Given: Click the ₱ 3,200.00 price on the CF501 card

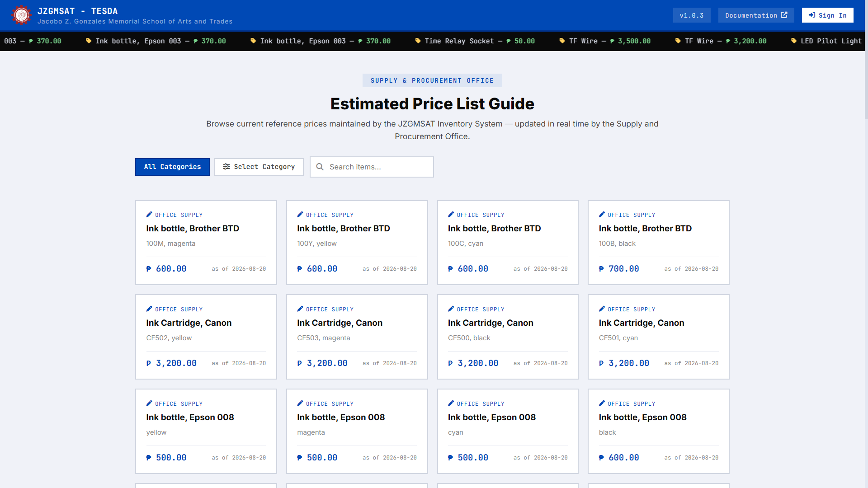Looking at the screenshot, I should pyautogui.click(x=624, y=363).
